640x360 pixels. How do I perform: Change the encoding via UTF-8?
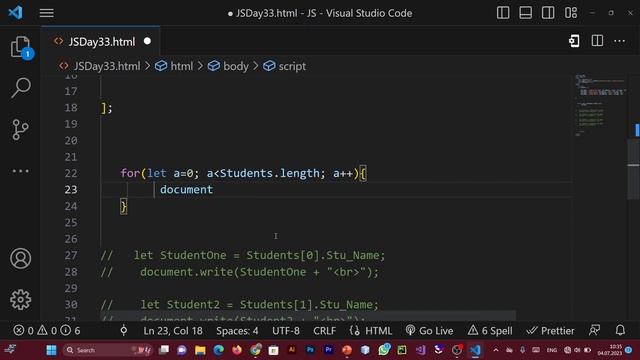coord(286,331)
